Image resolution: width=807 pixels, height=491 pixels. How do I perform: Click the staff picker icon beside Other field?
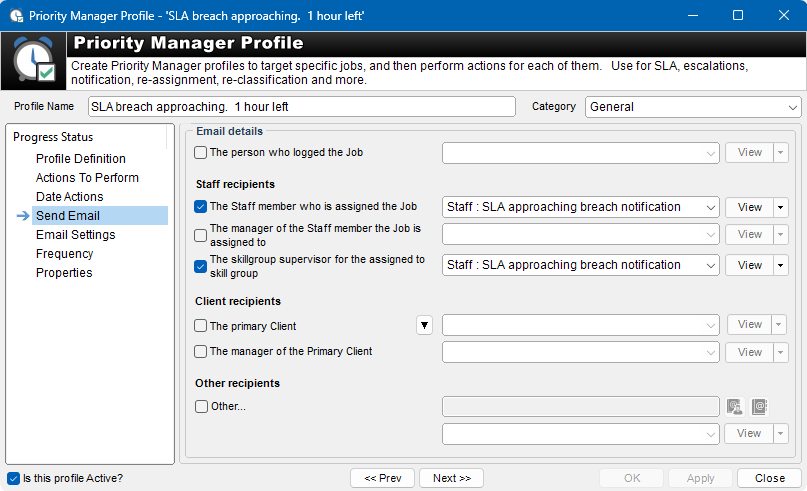(x=734, y=407)
